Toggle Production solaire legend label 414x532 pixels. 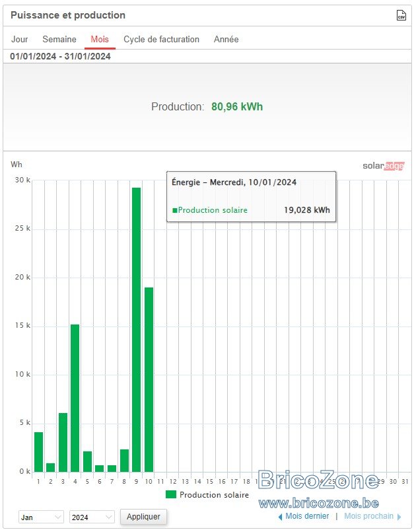coord(214,495)
